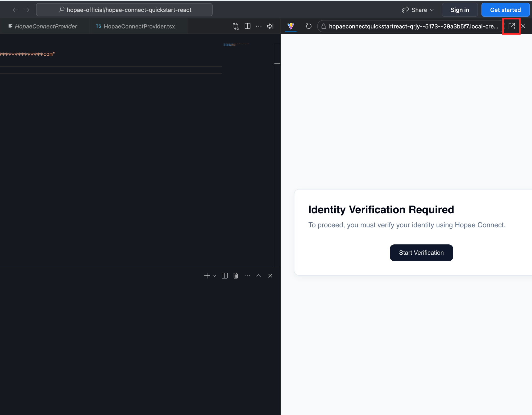
Task: Open terminal panel more options ellipsis
Action: [247, 276]
